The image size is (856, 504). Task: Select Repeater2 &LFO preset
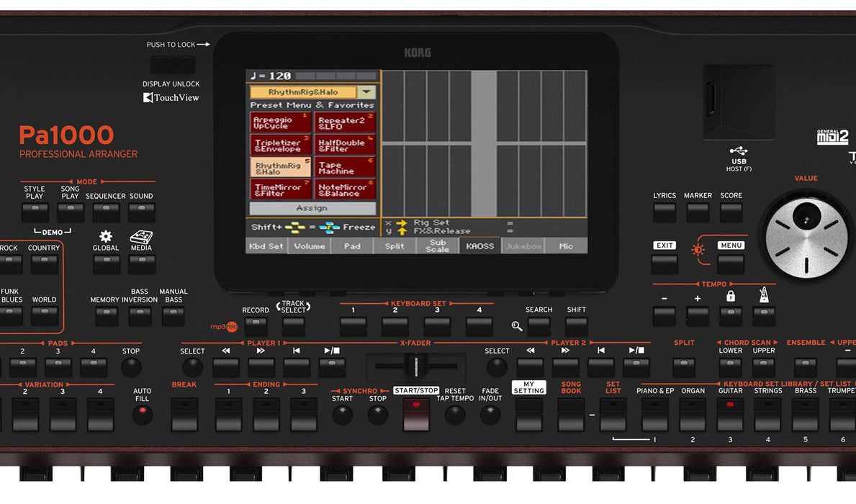pyautogui.click(x=344, y=122)
